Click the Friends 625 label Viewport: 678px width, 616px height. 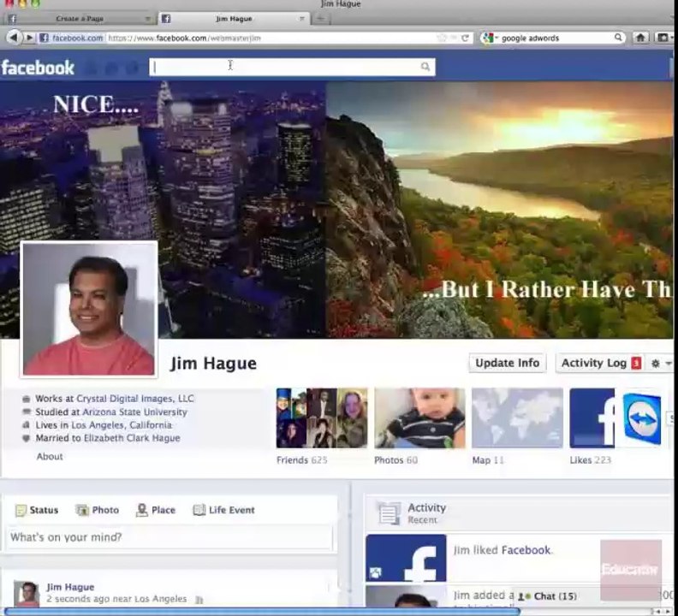302,460
